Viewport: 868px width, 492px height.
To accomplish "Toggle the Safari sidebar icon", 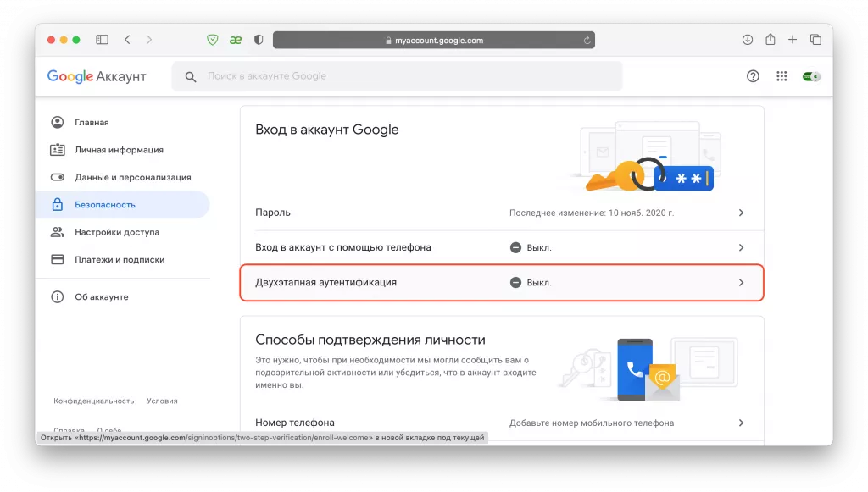I will pos(101,39).
